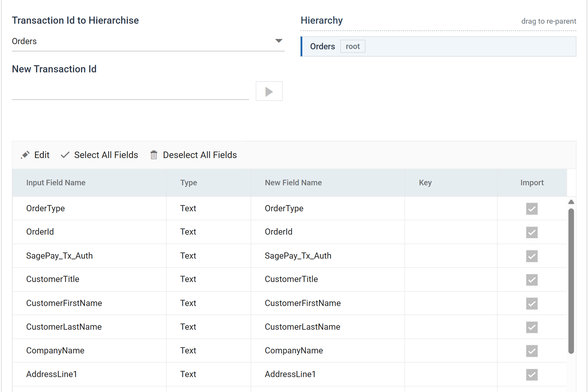Screen dimensions: 588x392
Task: Toggle Import checkbox for CustomerLastName
Action: pos(532,327)
